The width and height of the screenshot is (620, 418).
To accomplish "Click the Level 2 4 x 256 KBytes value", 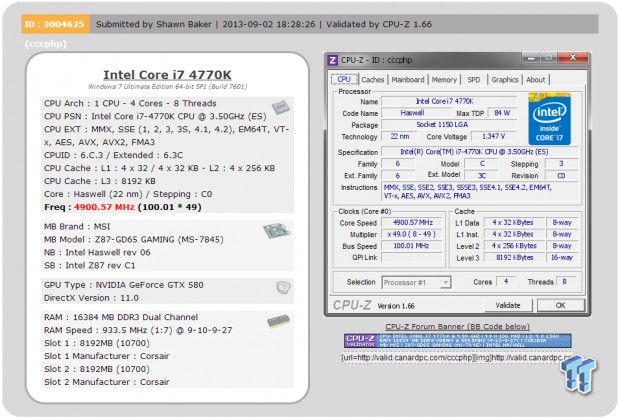I will pos(514,246).
